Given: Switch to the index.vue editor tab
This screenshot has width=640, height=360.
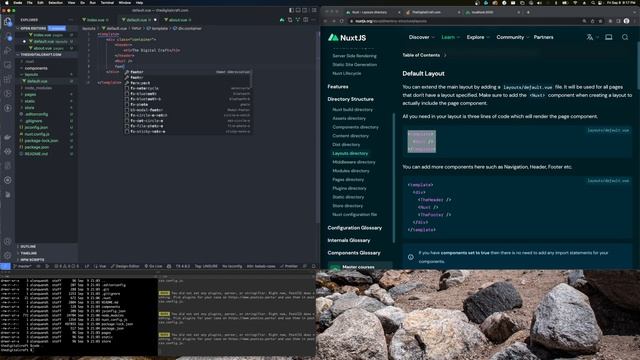Looking at the screenshot, I should (96, 20).
